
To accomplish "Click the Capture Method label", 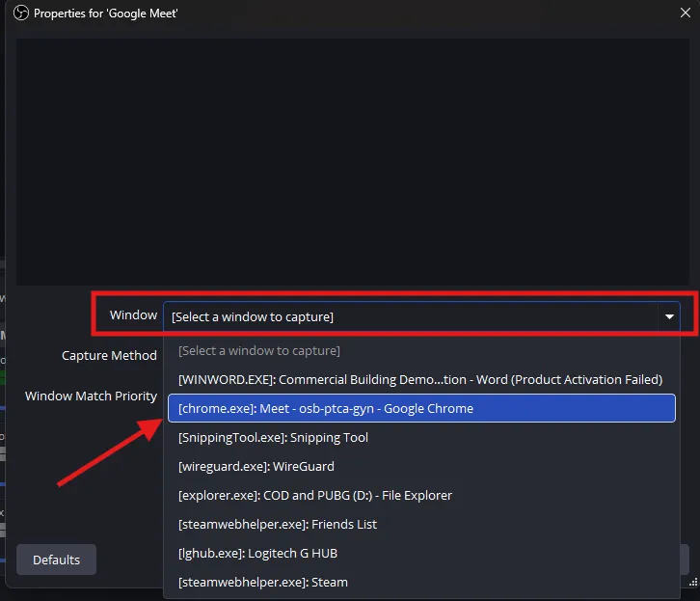I will 109,355.
